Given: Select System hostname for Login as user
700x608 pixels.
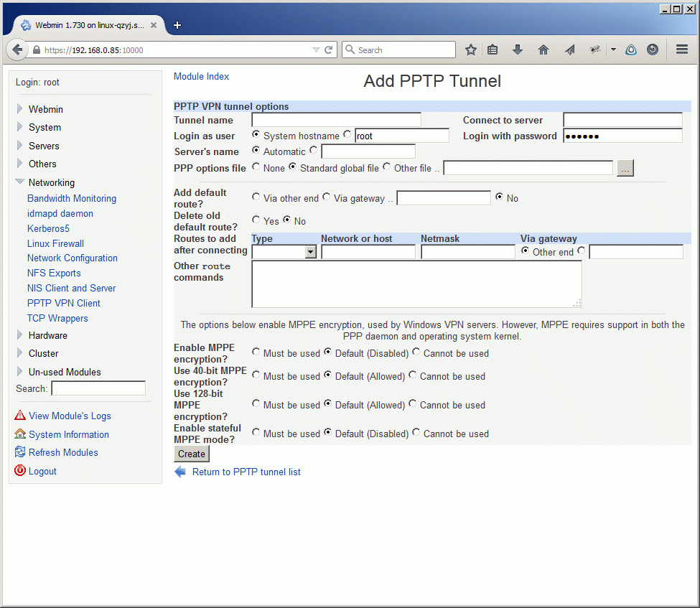Looking at the screenshot, I should pyautogui.click(x=256, y=134).
